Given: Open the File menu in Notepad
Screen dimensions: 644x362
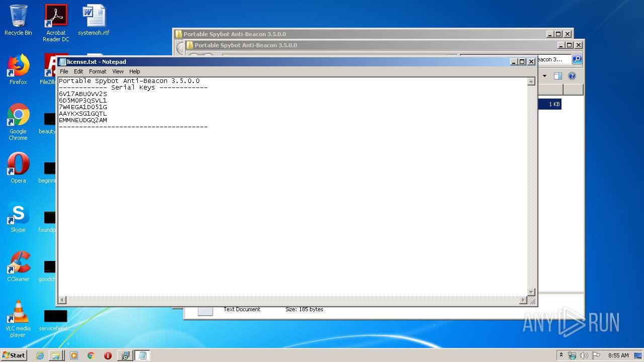Looking at the screenshot, I should pyautogui.click(x=64, y=71).
